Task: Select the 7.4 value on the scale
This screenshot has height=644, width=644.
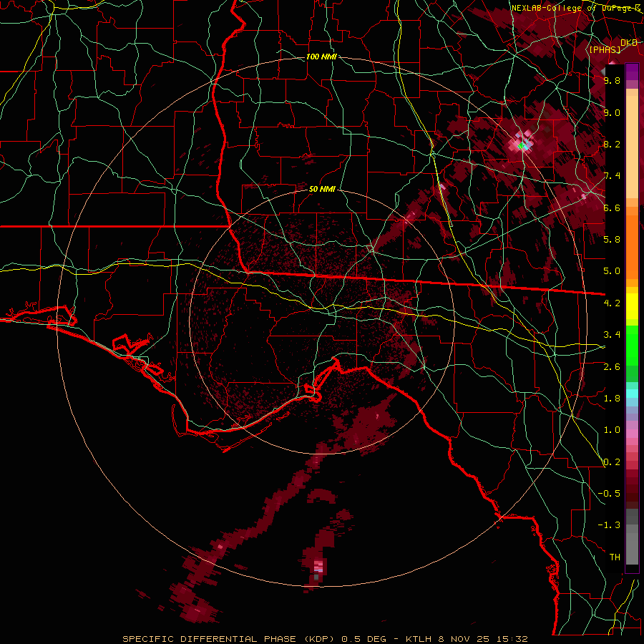Action: click(x=612, y=176)
